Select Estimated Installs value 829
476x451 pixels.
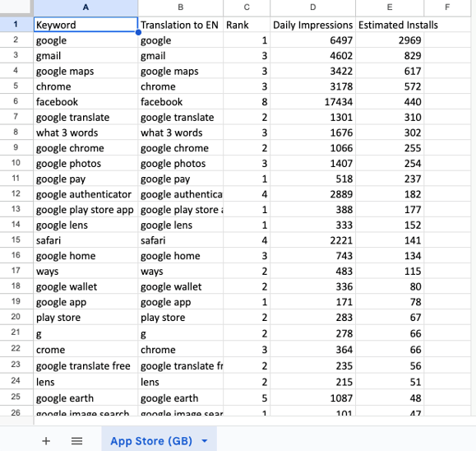click(390, 56)
